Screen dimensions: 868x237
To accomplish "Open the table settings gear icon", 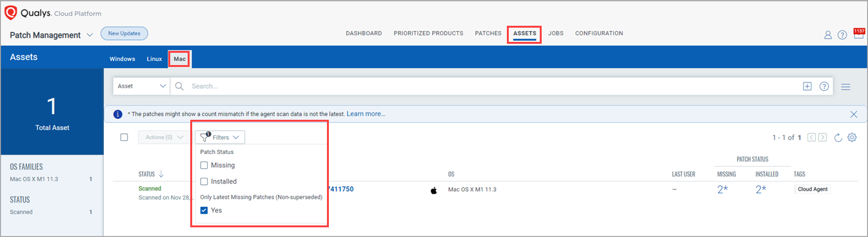I will coord(852,137).
